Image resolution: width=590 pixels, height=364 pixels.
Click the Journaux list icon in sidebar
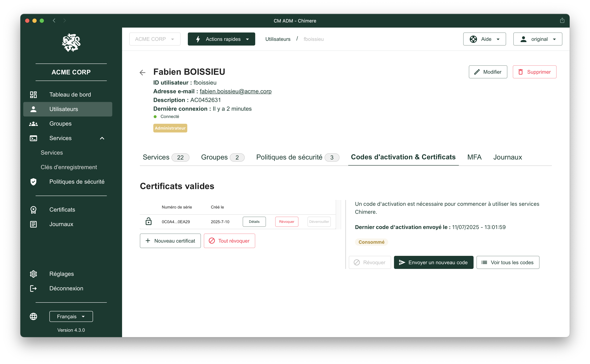33,224
